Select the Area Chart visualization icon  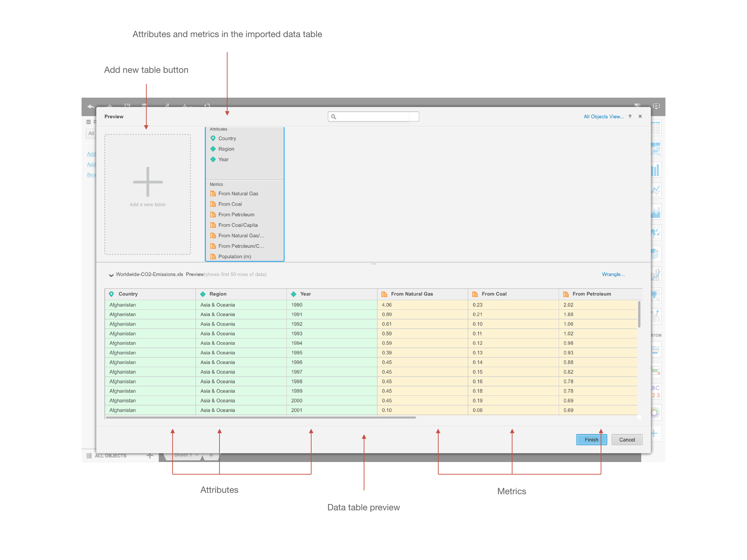(656, 212)
